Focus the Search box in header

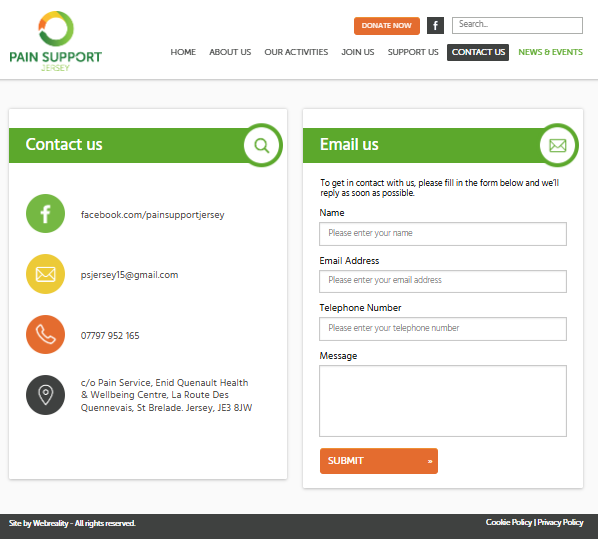(517, 25)
